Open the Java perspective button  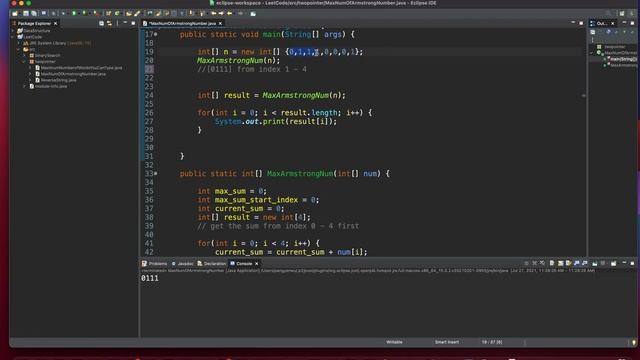point(632,13)
